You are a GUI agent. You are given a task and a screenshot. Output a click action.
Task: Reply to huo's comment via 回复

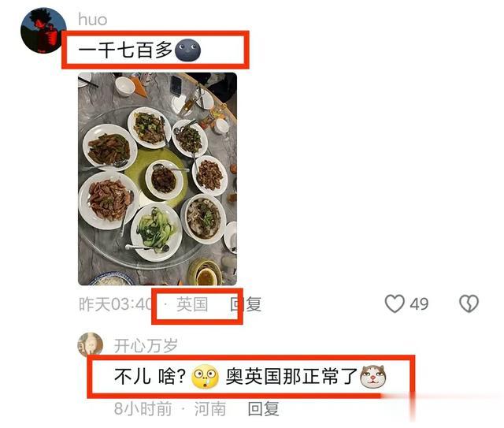coord(246,304)
